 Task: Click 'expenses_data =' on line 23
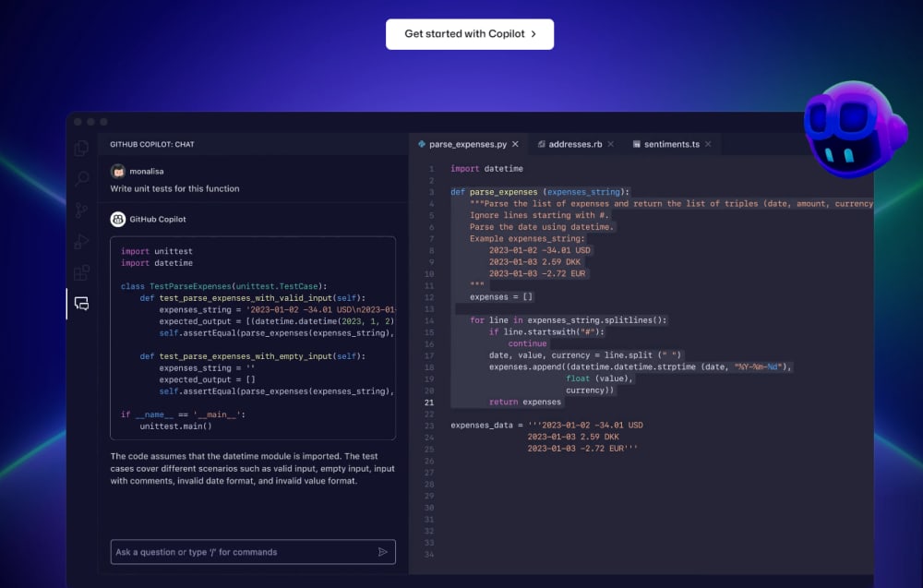[486, 425]
